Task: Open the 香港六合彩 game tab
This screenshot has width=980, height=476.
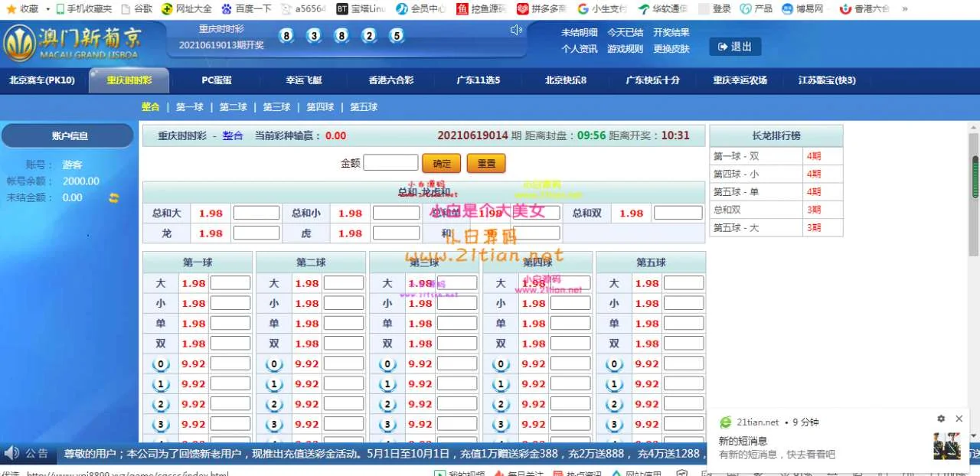Action: coord(390,80)
